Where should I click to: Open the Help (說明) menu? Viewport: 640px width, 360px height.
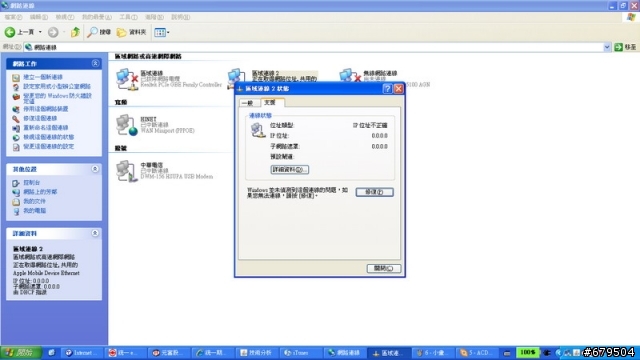pyautogui.click(x=180, y=17)
